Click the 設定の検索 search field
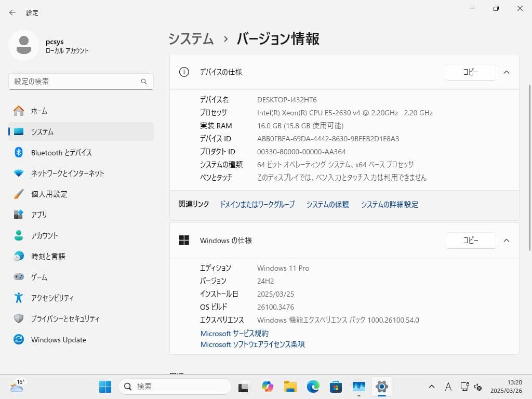 point(81,82)
